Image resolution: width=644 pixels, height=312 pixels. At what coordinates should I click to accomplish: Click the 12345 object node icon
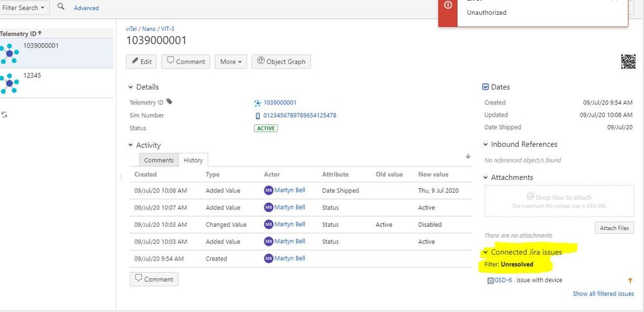9,83
